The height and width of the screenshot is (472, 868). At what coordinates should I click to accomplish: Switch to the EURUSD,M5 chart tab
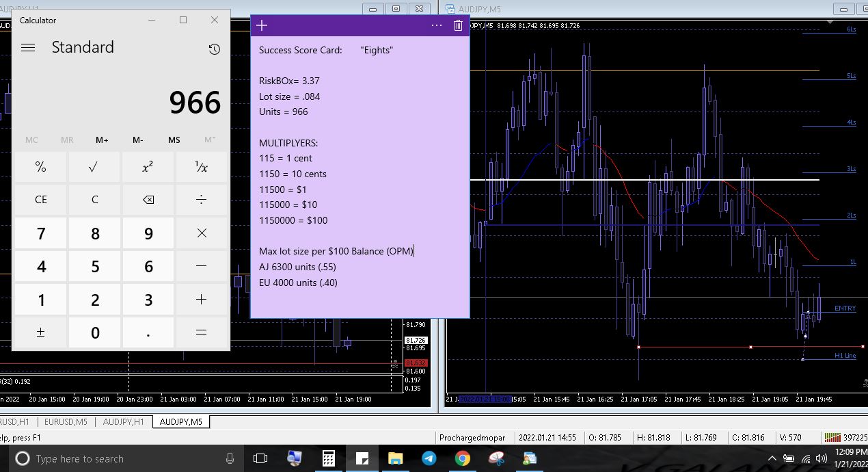65,422
